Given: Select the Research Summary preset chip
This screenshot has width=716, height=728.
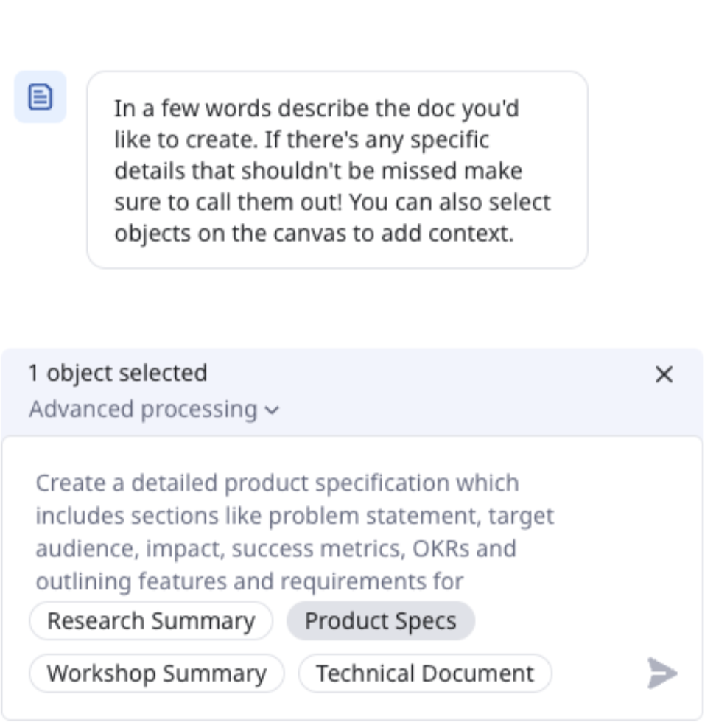Looking at the screenshot, I should point(151,621).
